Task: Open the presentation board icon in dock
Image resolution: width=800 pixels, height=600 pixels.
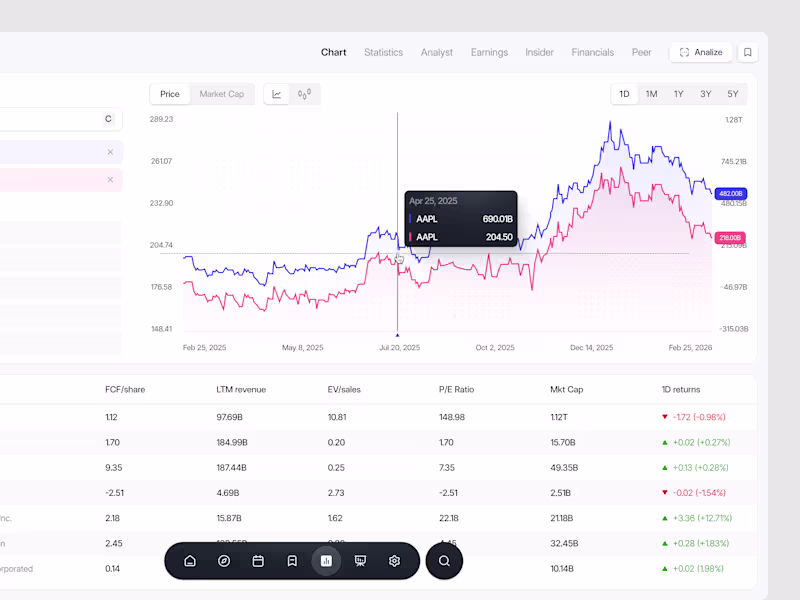Action: point(360,561)
